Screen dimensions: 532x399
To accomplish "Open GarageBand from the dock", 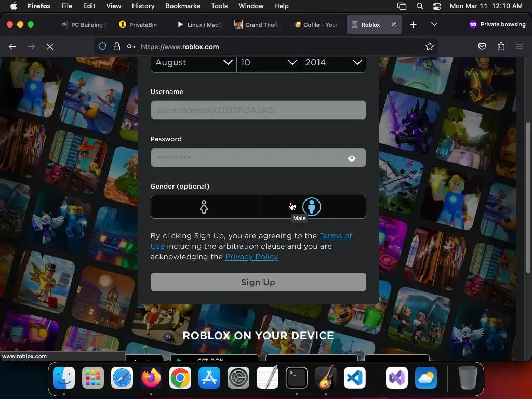I will click(326, 378).
